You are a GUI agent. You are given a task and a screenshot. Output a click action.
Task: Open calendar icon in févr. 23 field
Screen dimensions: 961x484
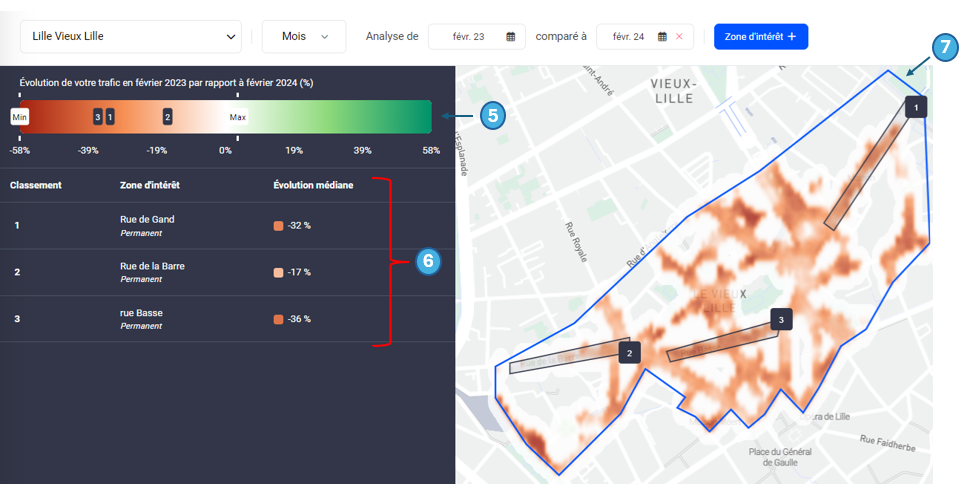(x=511, y=37)
